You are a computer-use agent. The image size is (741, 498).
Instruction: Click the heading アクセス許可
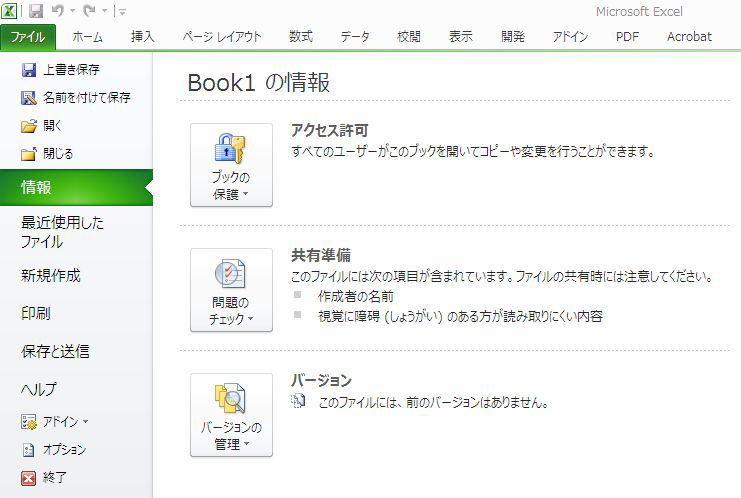[329, 130]
